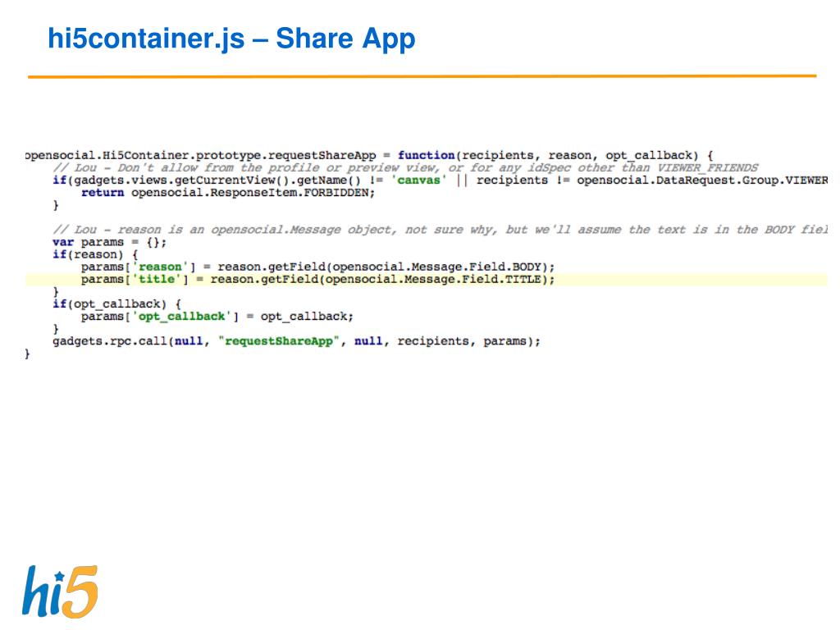Click the gadgets.rpc.call(null, "requestShareApp") line
Image resolution: width=840 pixels, height=630 pixels.
(x=296, y=341)
